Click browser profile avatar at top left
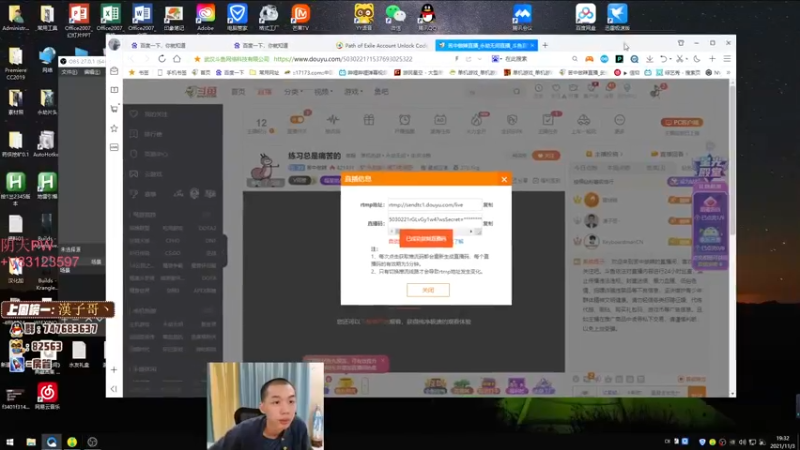This screenshot has width=800, height=450. click(x=114, y=45)
